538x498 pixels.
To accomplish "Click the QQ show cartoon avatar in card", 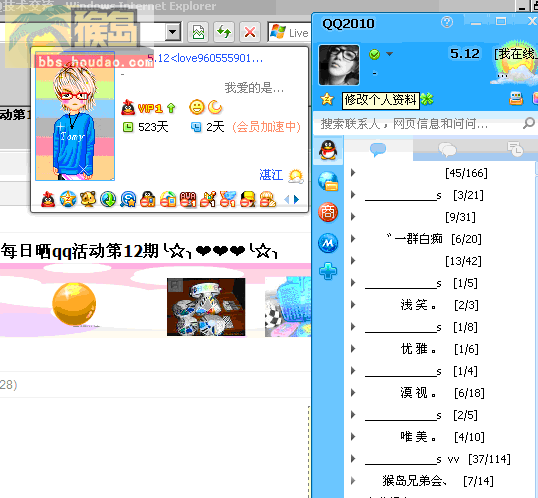I will pos(75,117).
